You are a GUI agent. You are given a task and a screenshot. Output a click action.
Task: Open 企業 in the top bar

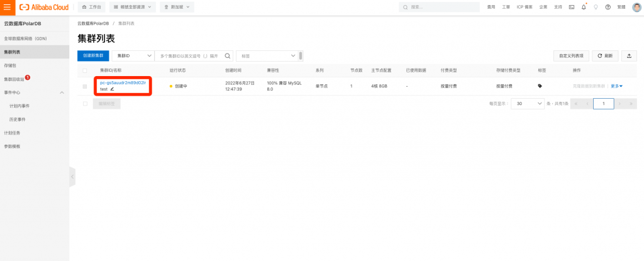point(543,7)
